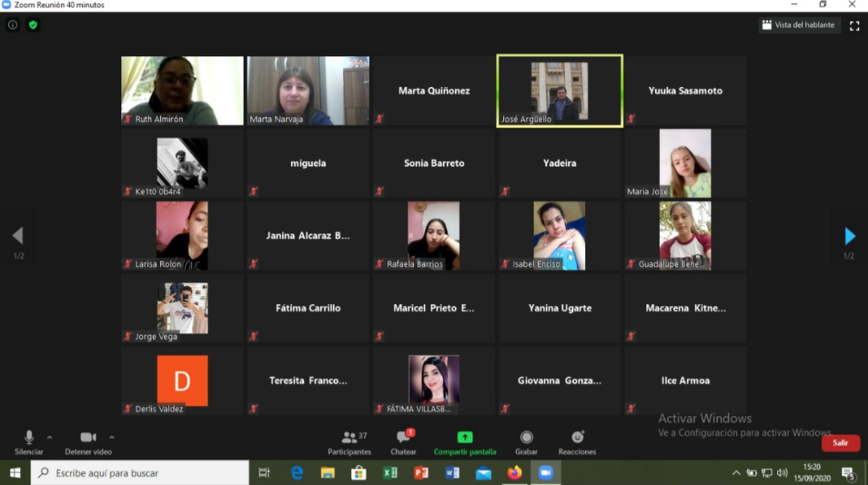Expand video options arrow next to Detener video
868x485 pixels.
pyautogui.click(x=112, y=438)
